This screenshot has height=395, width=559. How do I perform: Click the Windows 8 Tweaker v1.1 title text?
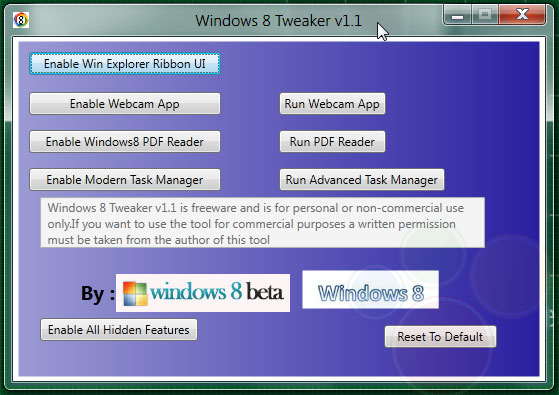click(x=278, y=21)
